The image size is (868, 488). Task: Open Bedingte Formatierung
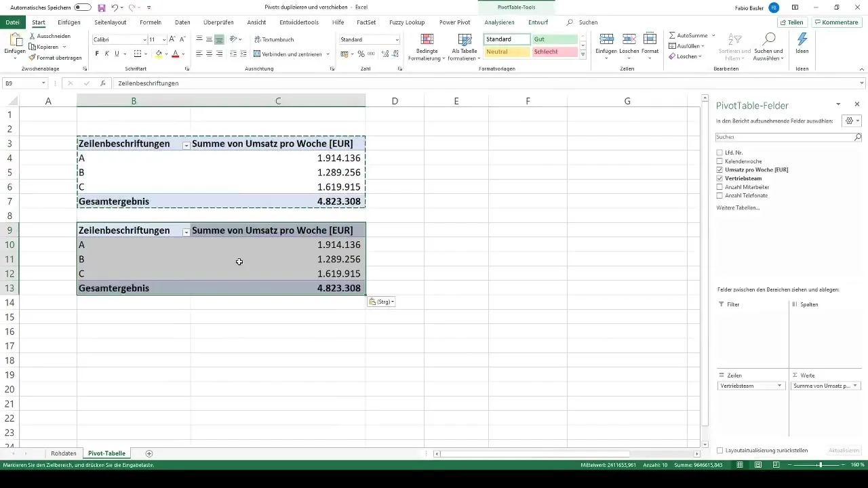click(x=427, y=47)
